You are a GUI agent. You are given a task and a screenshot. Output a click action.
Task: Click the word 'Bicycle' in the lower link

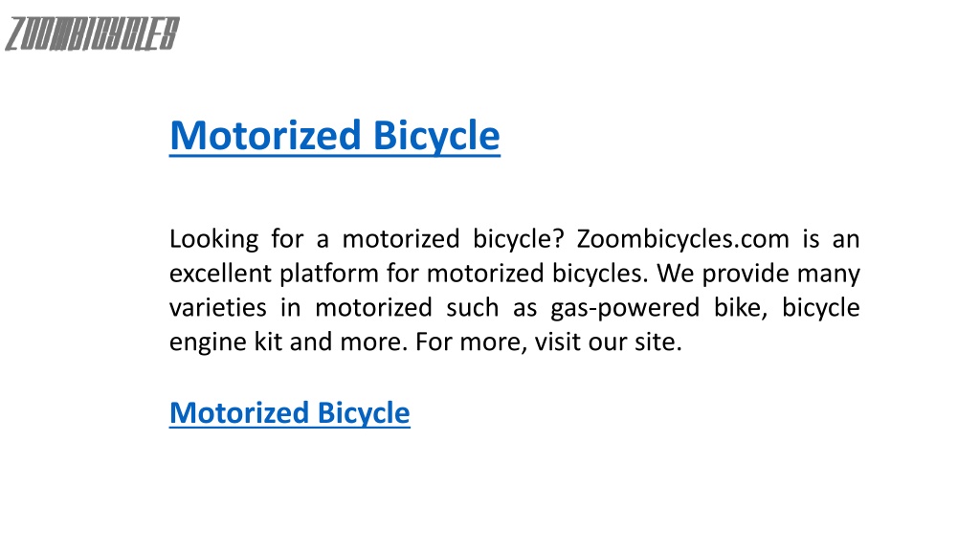click(x=364, y=415)
